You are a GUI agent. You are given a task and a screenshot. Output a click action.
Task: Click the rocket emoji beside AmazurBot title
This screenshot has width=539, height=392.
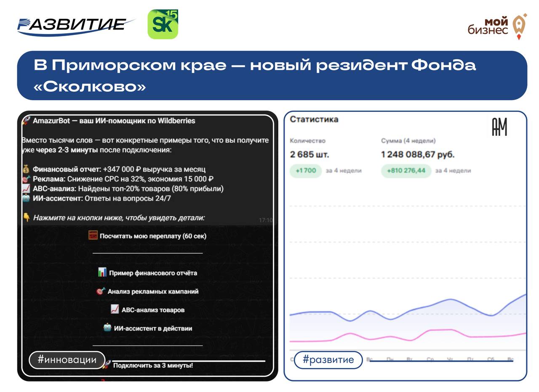tap(26, 121)
